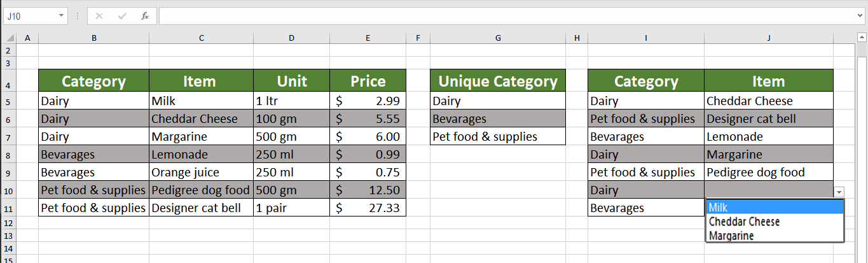The height and width of the screenshot is (263, 868).
Task: Select the cell containing Designer cat bell in column C
Action: [x=201, y=208]
